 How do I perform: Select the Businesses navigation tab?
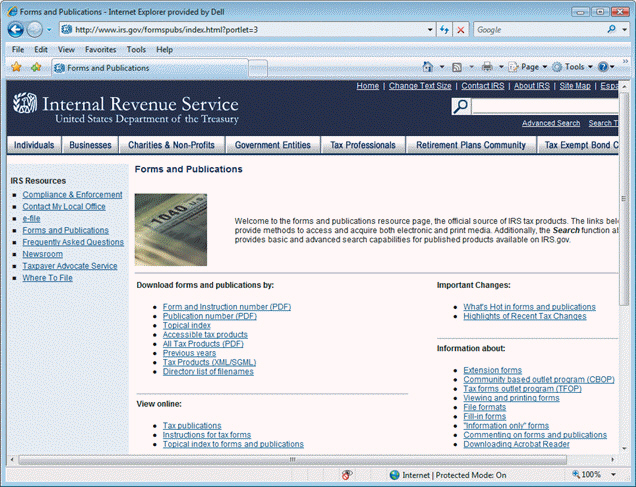90,145
